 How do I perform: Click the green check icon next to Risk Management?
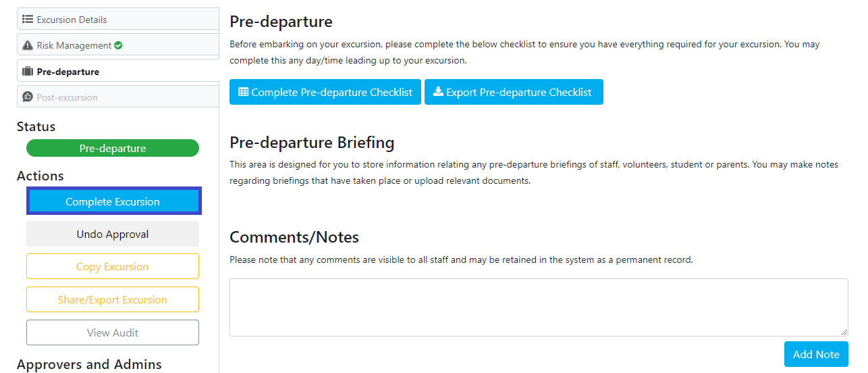[118, 45]
